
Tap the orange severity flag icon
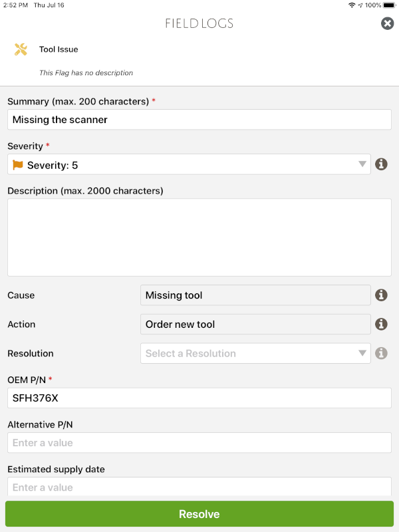coord(18,165)
